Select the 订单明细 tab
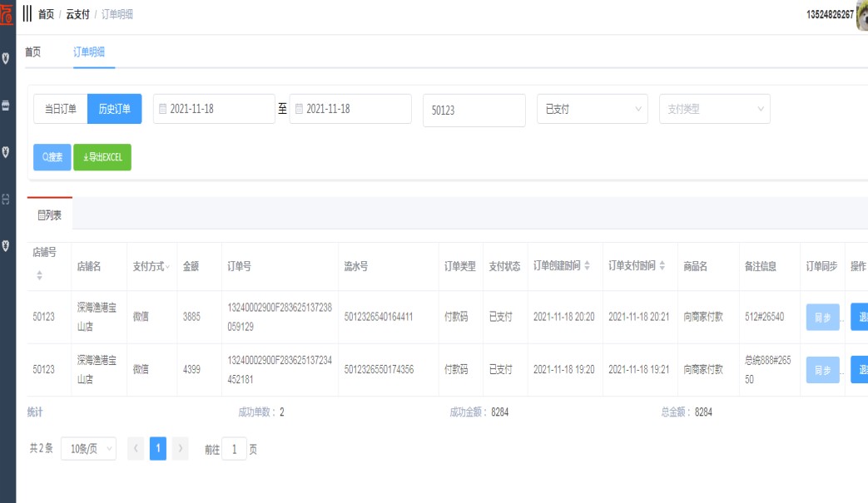Image resolution: width=868 pixels, height=503 pixels. [x=89, y=52]
